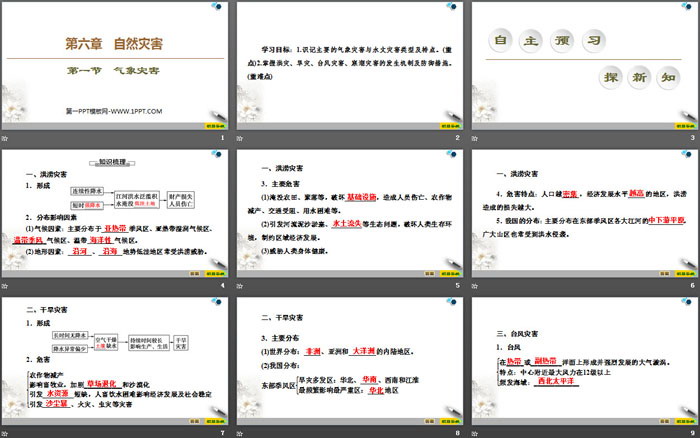Click the animation star icon under slide 9
Viewport: 700px width, 438px height.
tap(474, 432)
